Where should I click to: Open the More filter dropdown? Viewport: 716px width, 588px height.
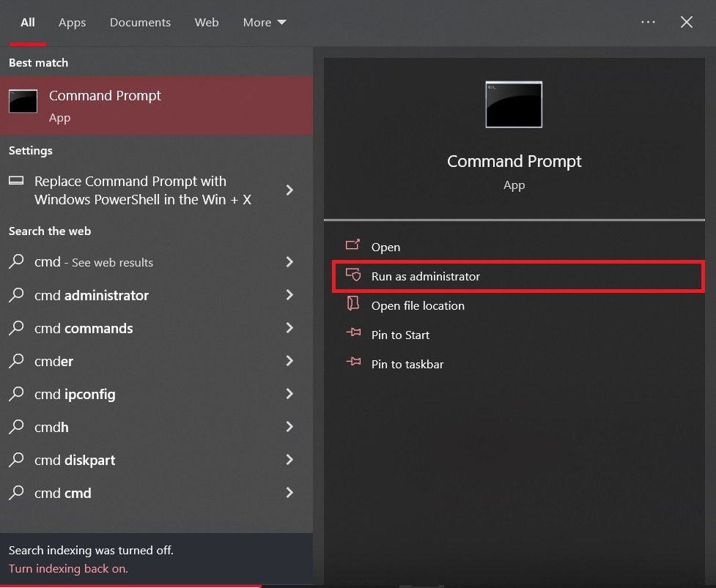click(x=265, y=23)
